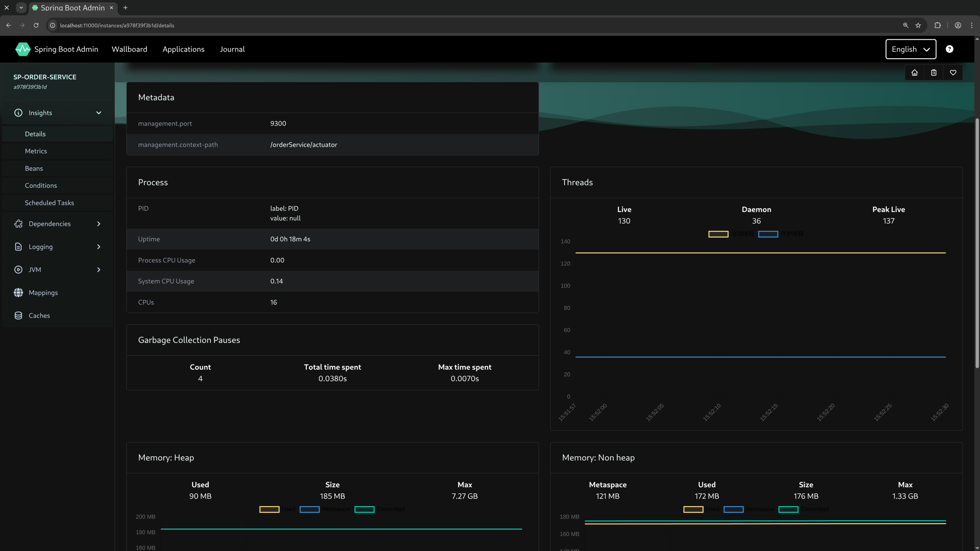Expand the Logging section
Screen dimensions: 980x551
pyautogui.click(x=98, y=246)
